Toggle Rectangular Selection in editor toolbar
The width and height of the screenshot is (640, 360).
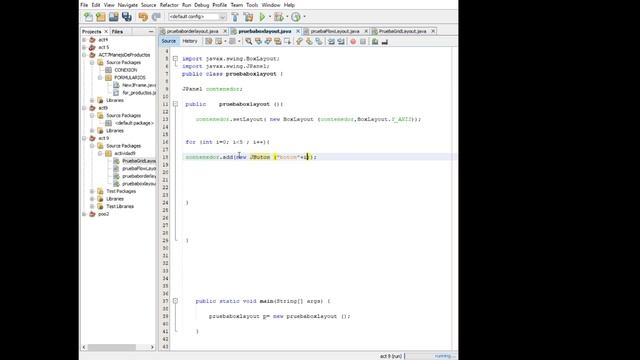tap(288, 41)
